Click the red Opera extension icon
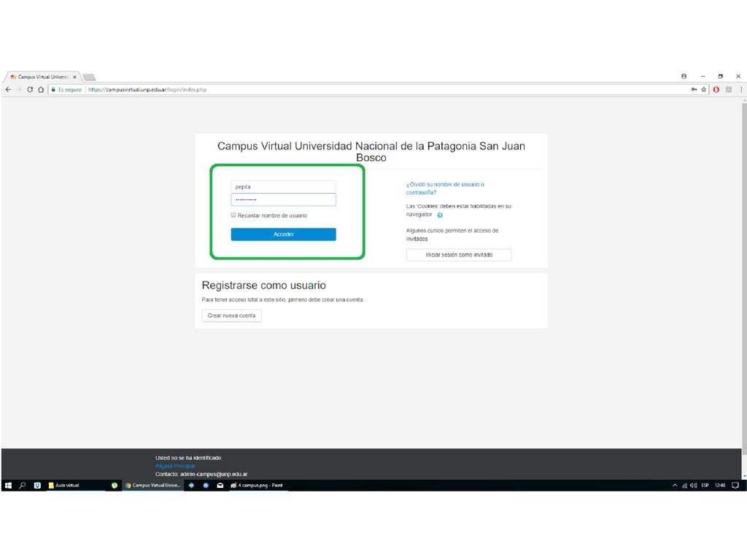Screen dimensions: 747x560 coord(716,90)
